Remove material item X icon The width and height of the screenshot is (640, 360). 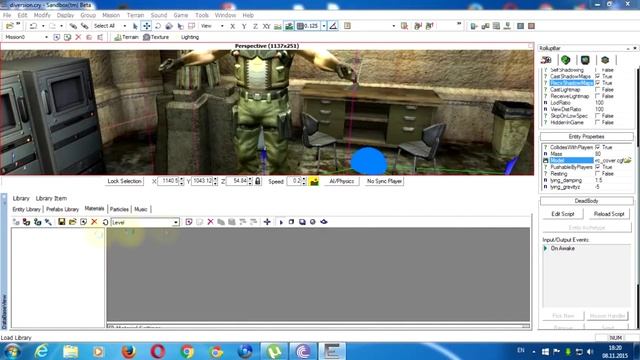(210, 222)
